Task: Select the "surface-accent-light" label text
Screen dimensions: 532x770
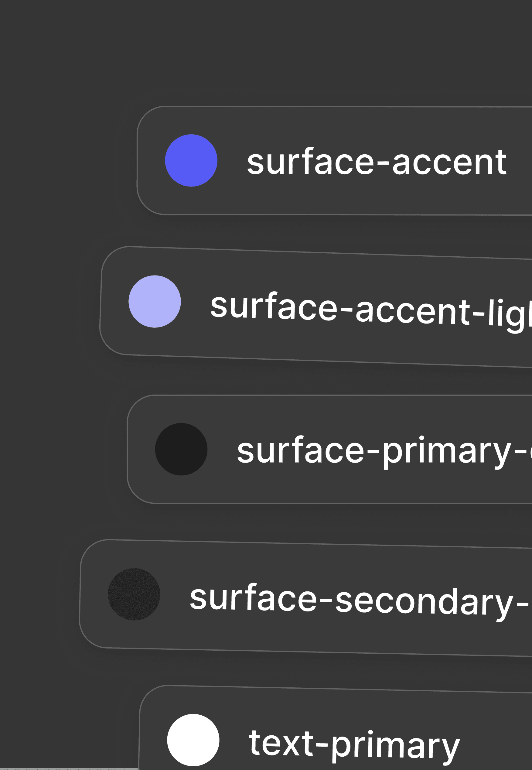Action: 370,309
